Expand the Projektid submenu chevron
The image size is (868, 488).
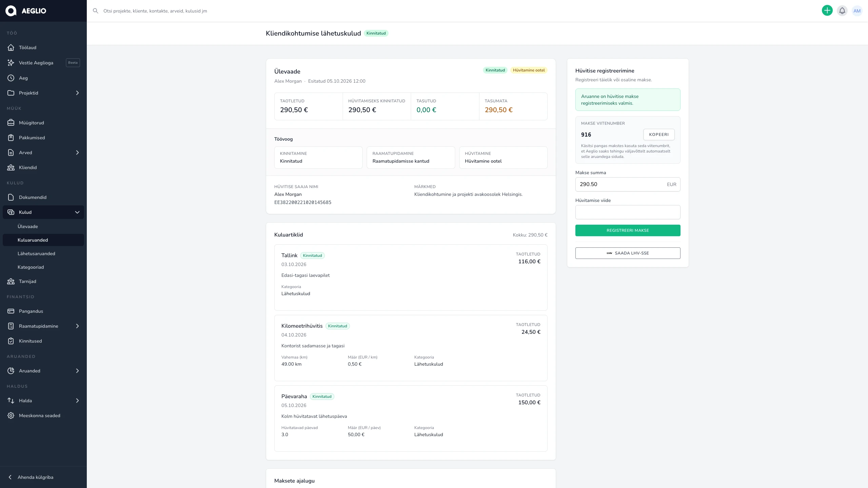77,93
